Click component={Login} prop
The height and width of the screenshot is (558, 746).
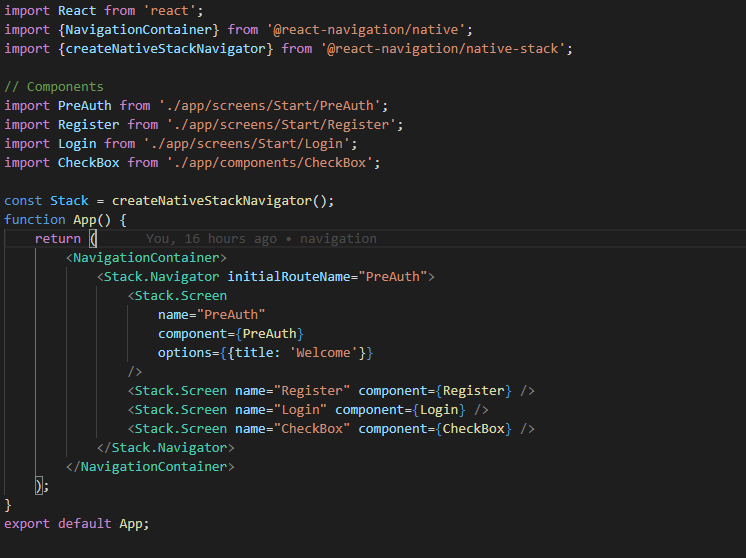400,410
